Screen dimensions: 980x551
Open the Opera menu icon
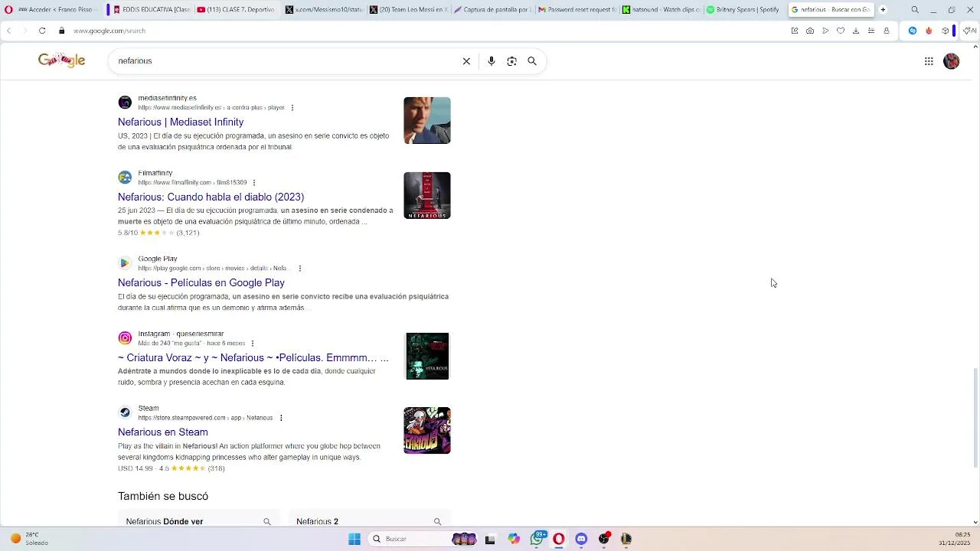click(8, 10)
